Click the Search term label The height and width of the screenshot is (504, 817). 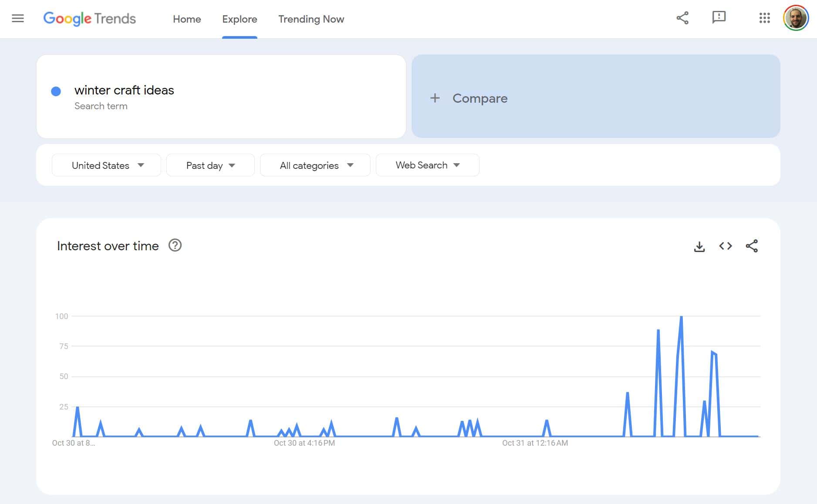point(101,106)
